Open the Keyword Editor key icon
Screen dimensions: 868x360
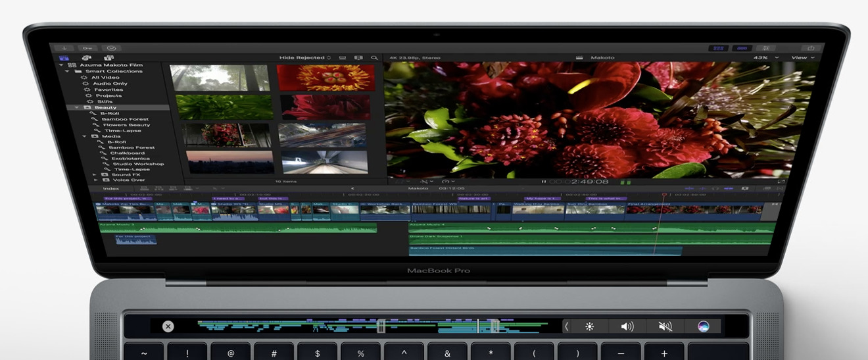87,48
